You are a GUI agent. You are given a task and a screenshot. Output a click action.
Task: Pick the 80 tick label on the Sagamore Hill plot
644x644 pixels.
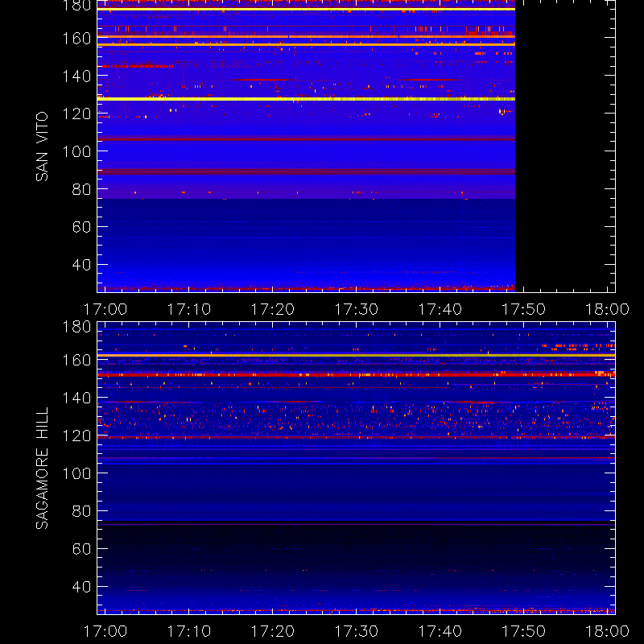[x=81, y=511]
